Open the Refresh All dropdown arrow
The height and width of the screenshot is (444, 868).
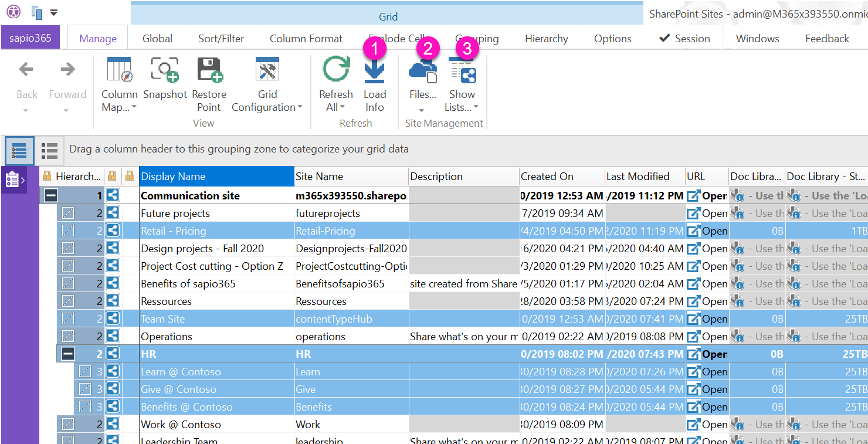342,108
